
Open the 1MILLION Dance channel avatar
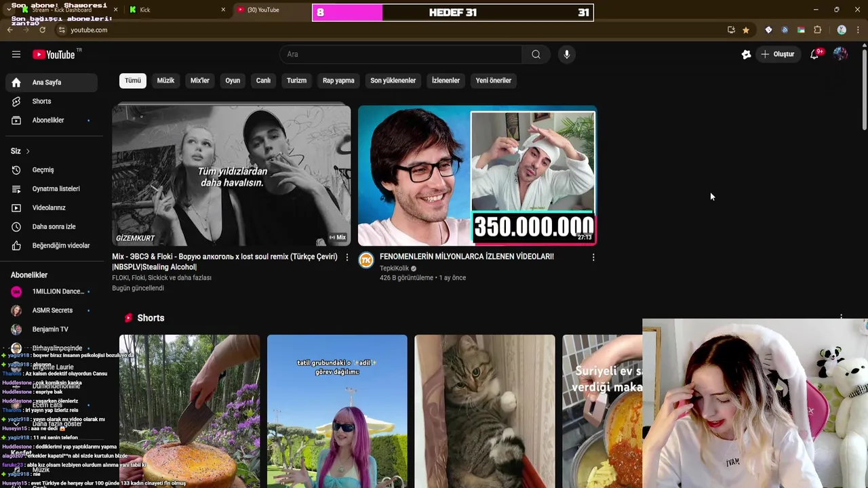pos(17,291)
